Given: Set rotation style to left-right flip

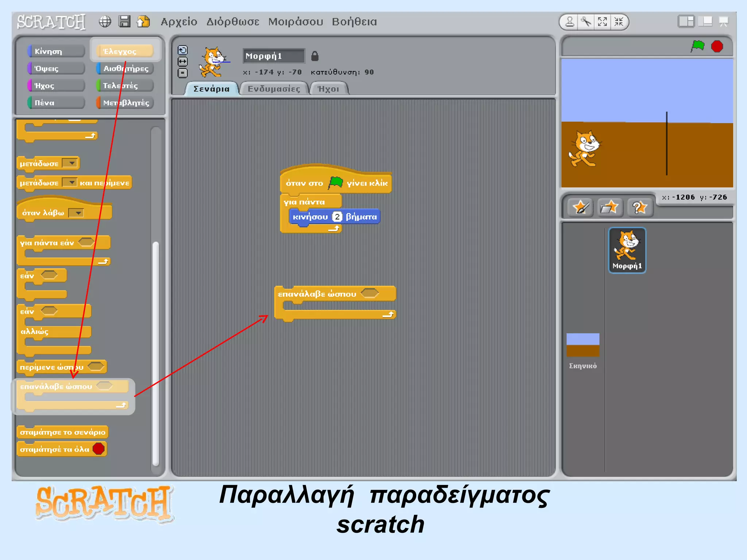Looking at the screenshot, I should point(182,62).
